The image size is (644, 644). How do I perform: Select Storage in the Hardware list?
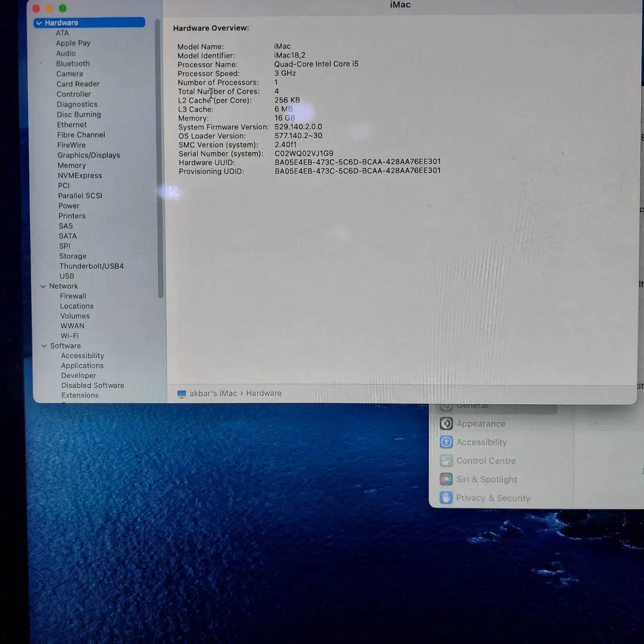pos(73,256)
